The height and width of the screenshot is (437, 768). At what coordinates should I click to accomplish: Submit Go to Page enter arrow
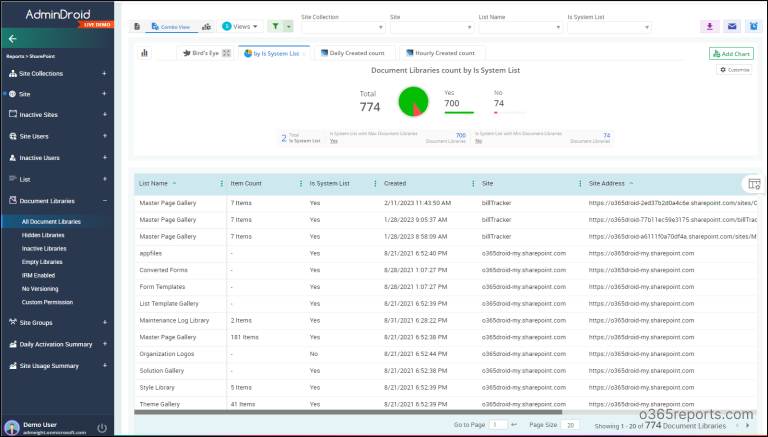pyautogui.click(x=513, y=425)
